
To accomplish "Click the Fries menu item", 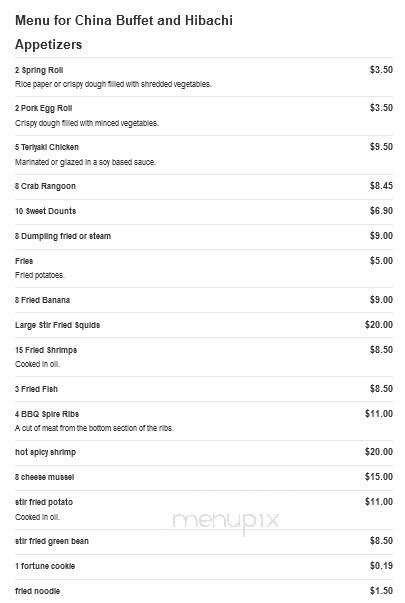I will point(24,261).
